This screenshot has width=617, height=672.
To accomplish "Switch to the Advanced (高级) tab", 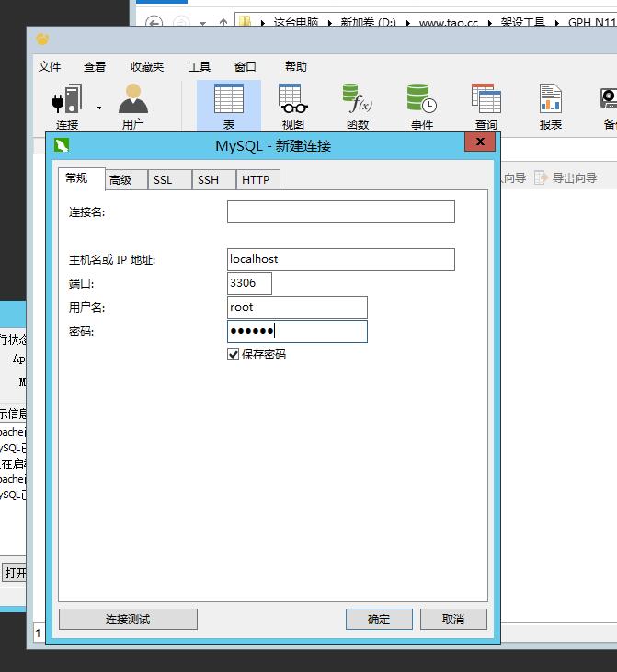I will click(x=120, y=180).
